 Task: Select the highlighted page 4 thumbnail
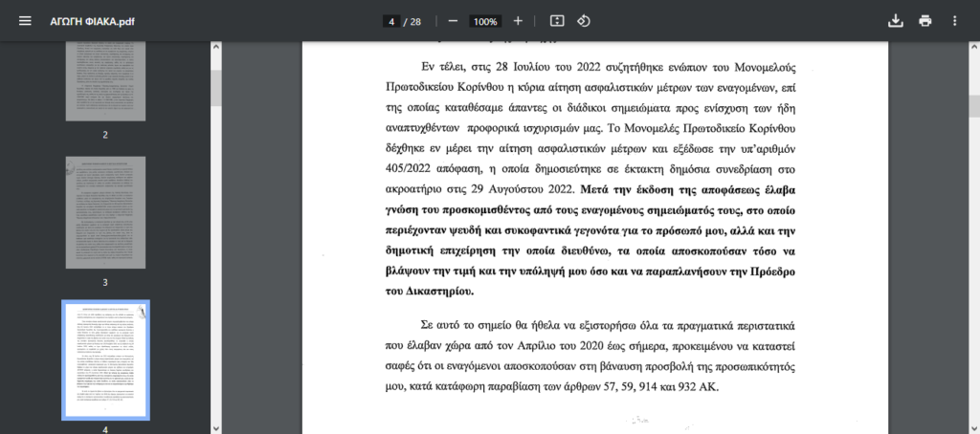click(105, 359)
